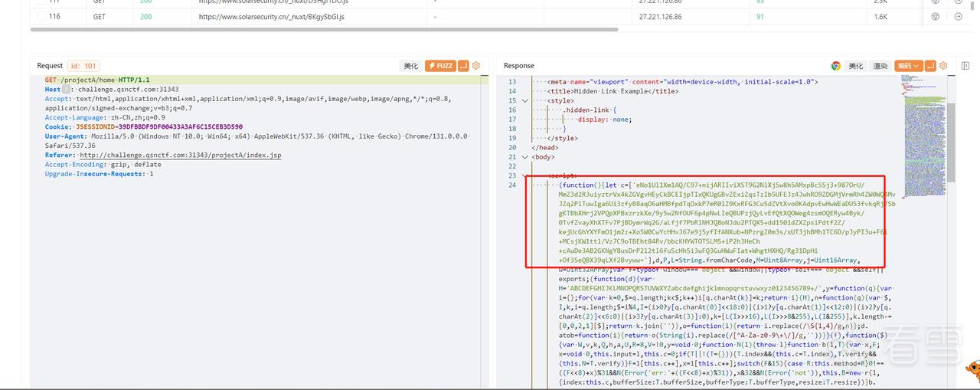Click the Request panel title
The height and width of the screenshot is (390, 980).
point(50,66)
